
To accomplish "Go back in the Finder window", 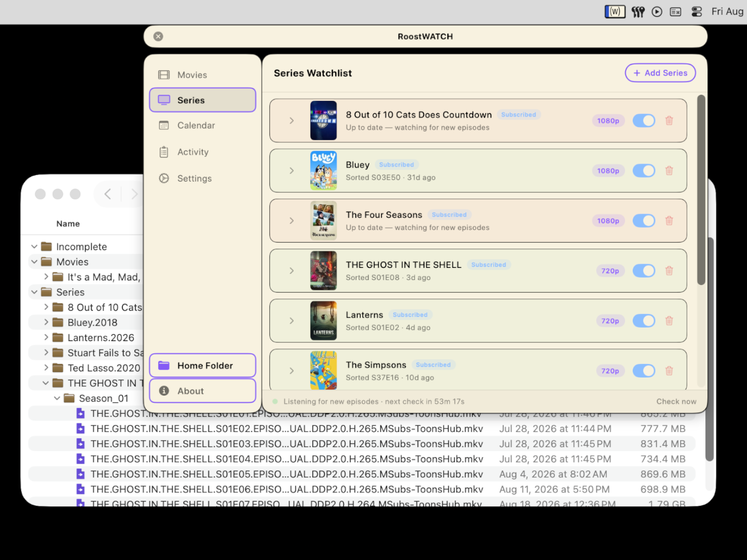I will point(108,194).
